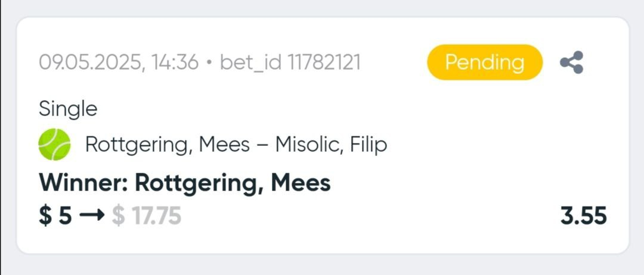This screenshot has height=275, width=644.
Task: Click the bet ID number 11782121
Action: 324,62
